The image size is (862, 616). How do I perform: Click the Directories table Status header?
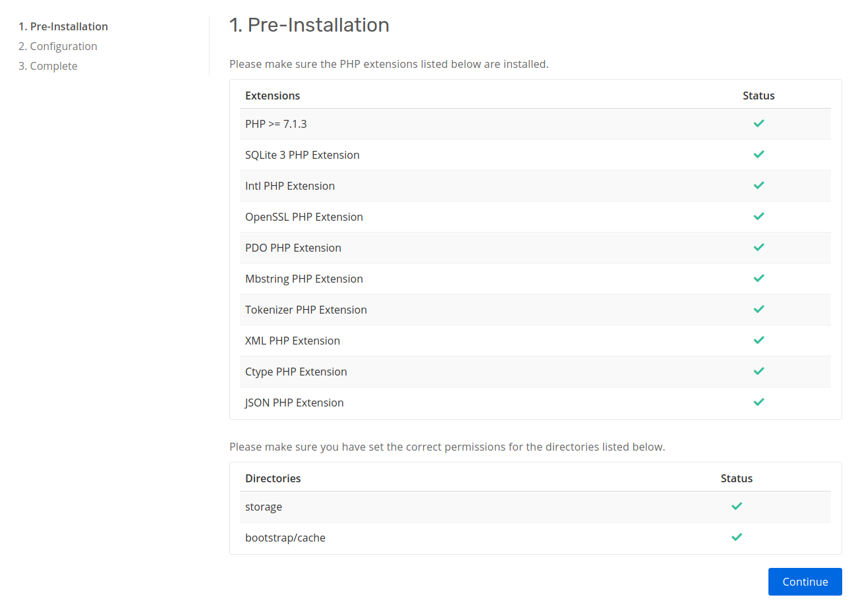click(x=737, y=478)
